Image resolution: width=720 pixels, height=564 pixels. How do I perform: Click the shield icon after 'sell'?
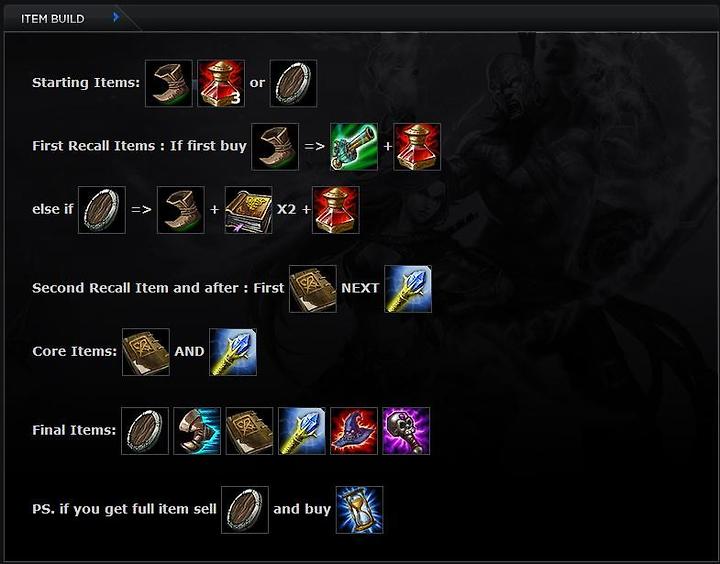click(245, 510)
